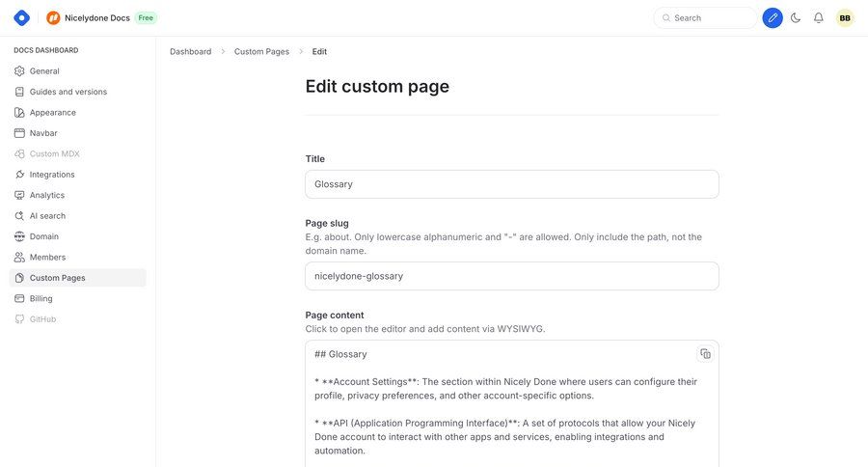Click the Billing card icon
This screenshot has height=467, width=868.
click(x=19, y=298)
